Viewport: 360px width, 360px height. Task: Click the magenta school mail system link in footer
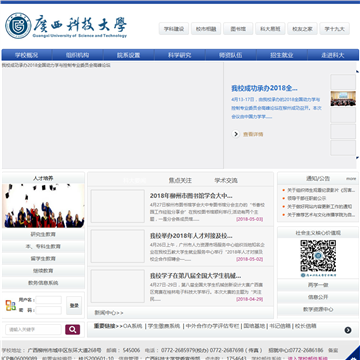(x=307, y=358)
